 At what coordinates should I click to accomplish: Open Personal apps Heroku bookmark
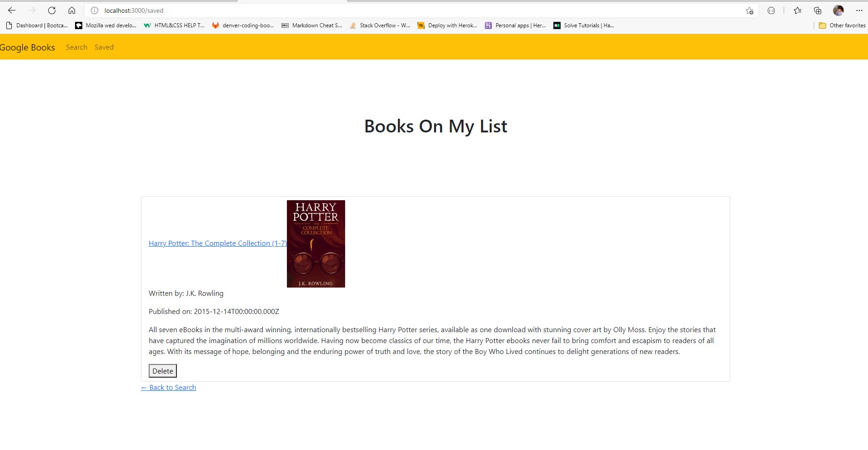click(x=516, y=25)
